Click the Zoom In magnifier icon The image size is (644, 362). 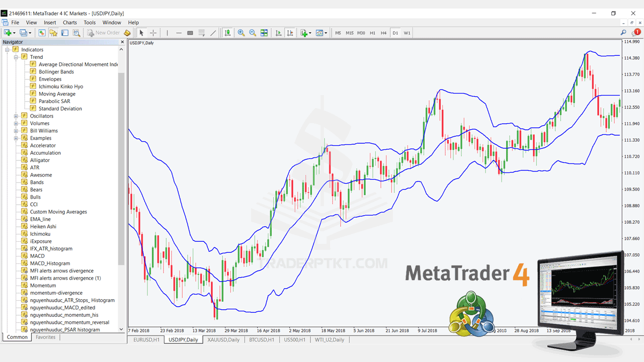241,33
